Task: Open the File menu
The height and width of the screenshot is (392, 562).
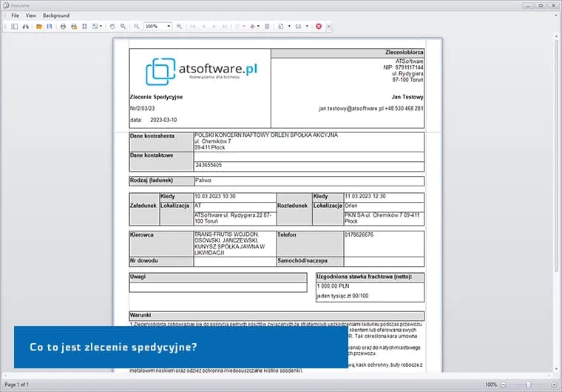Action: (15, 16)
